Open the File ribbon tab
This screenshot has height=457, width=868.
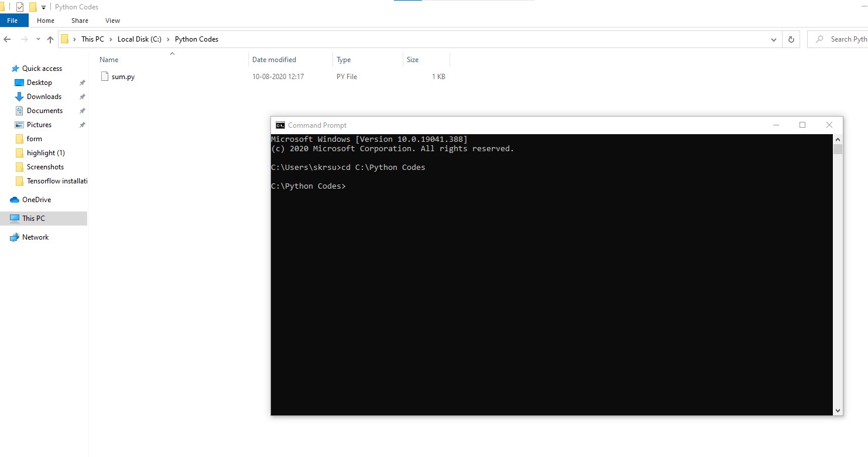[x=13, y=21]
